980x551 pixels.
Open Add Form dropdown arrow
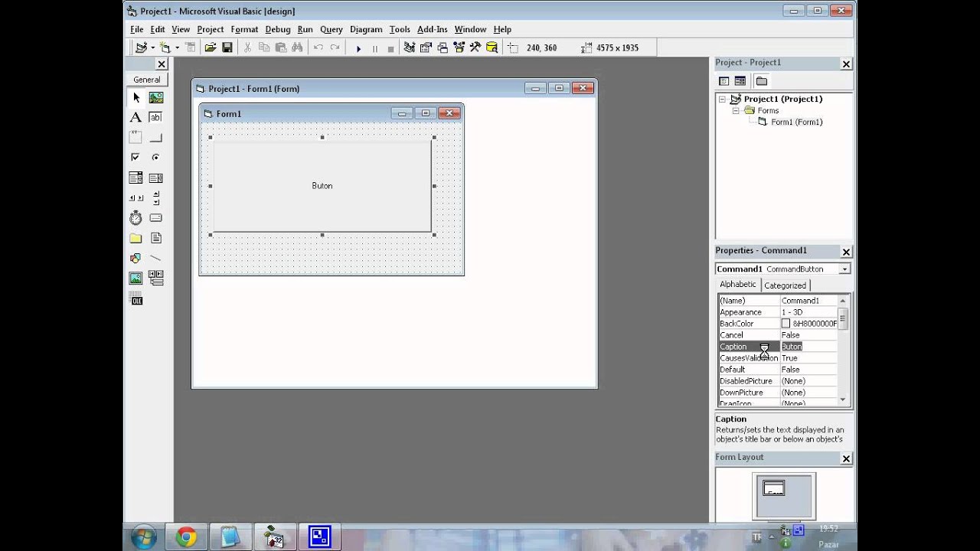coord(177,47)
